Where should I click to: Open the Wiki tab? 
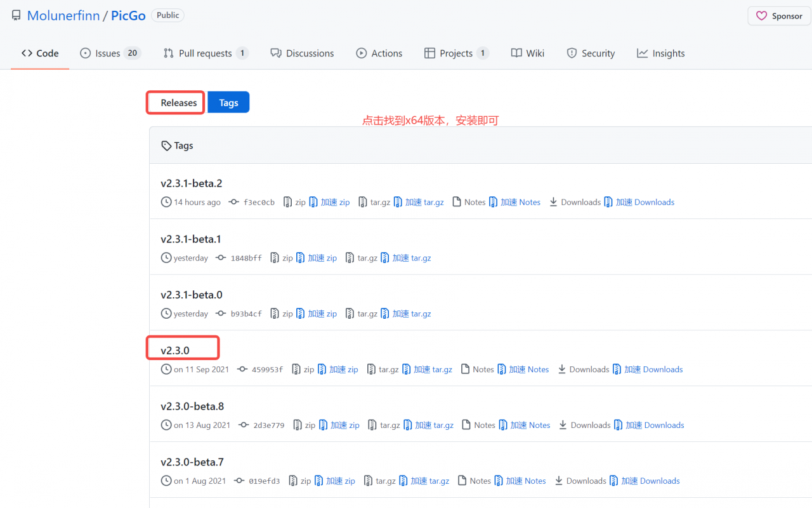click(528, 53)
